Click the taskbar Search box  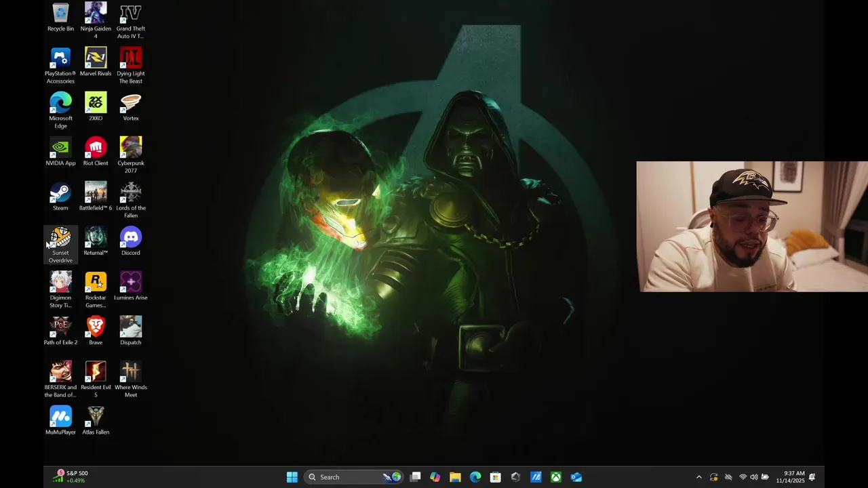[x=353, y=477]
